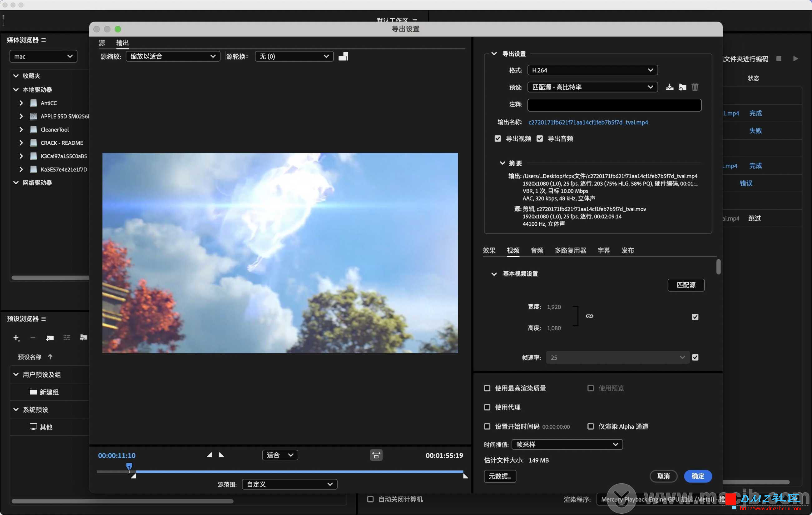Open the 源范围 自定义 dropdown
The height and width of the screenshot is (515, 812).
(x=290, y=484)
